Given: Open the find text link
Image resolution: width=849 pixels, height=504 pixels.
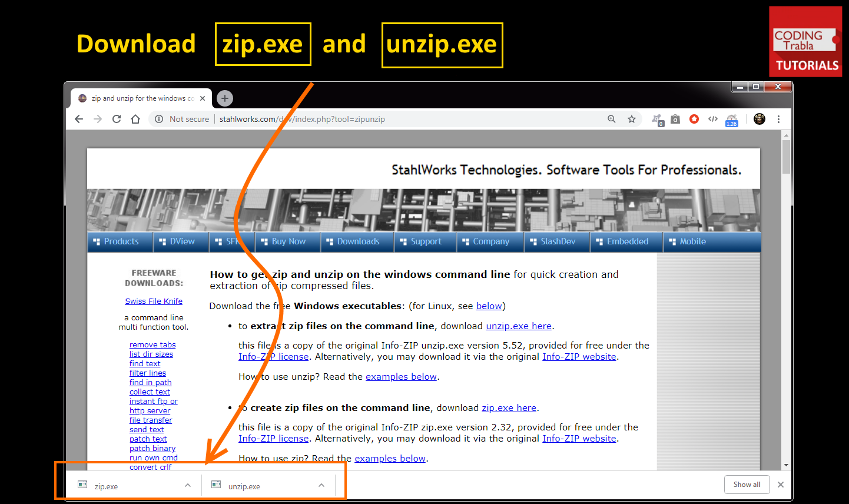Looking at the screenshot, I should tap(145, 363).
